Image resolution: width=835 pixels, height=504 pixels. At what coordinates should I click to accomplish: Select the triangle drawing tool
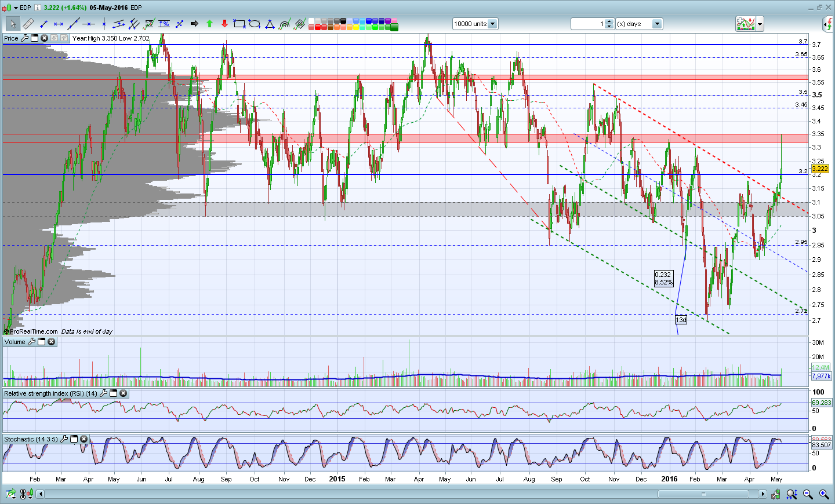coord(270,24)
